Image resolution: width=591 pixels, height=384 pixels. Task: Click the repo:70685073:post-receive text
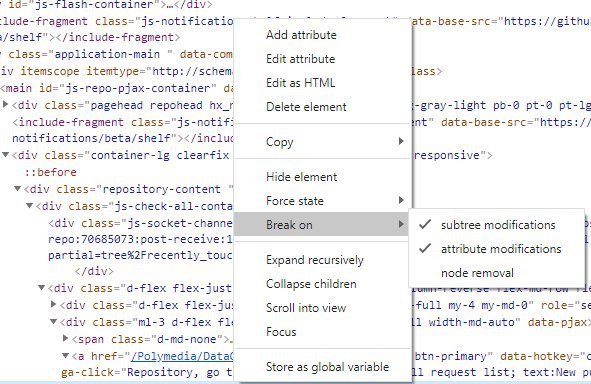click(140, 240)
